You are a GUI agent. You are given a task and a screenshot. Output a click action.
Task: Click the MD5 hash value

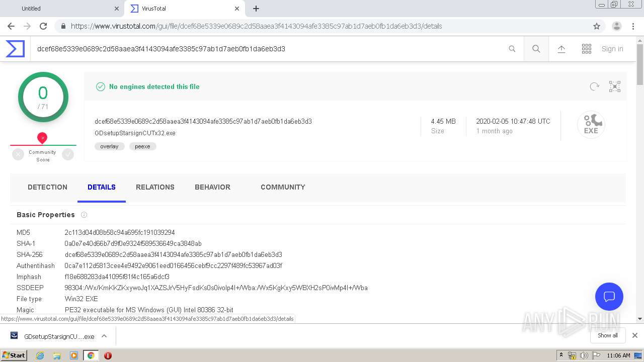pyautogui.click(x=120, y=232)
